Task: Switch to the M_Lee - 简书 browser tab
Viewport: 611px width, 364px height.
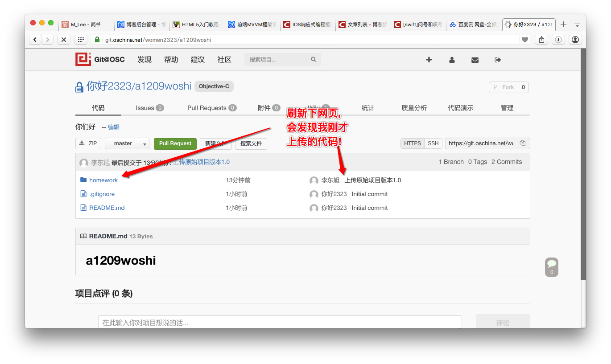Action: pyautogui.click(x=86, y=25)
